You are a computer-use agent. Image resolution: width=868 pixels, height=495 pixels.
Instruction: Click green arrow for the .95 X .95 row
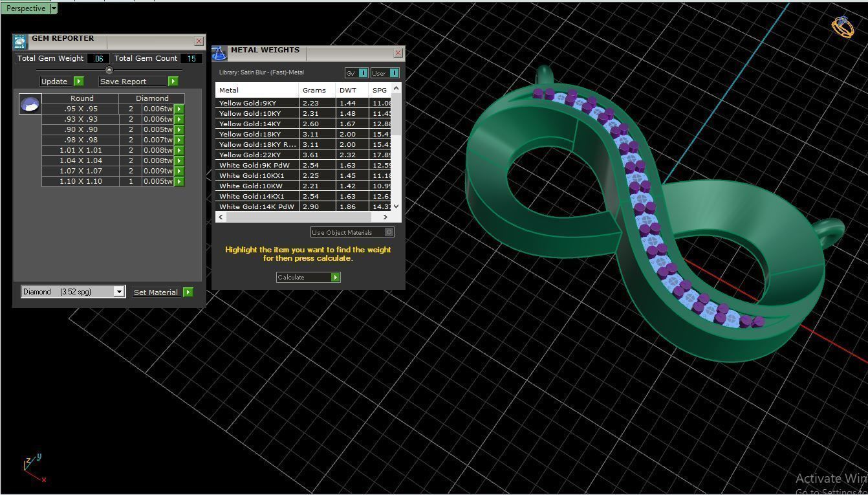point(179,109)
